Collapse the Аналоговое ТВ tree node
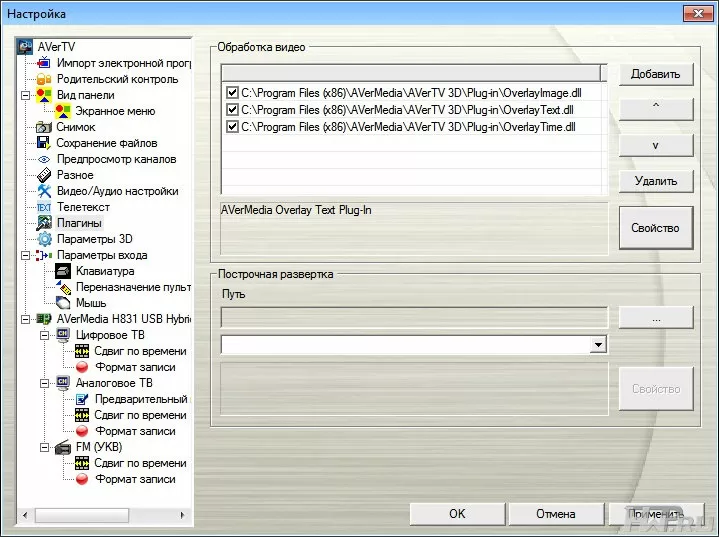The height and width of the screenshot is (537, 719). pos(44,383)
